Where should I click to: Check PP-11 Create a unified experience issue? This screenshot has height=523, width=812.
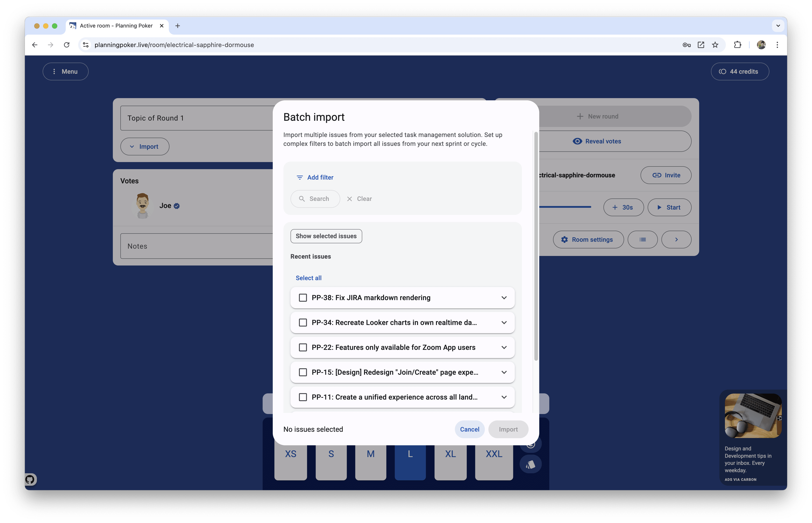coord(303,397)
